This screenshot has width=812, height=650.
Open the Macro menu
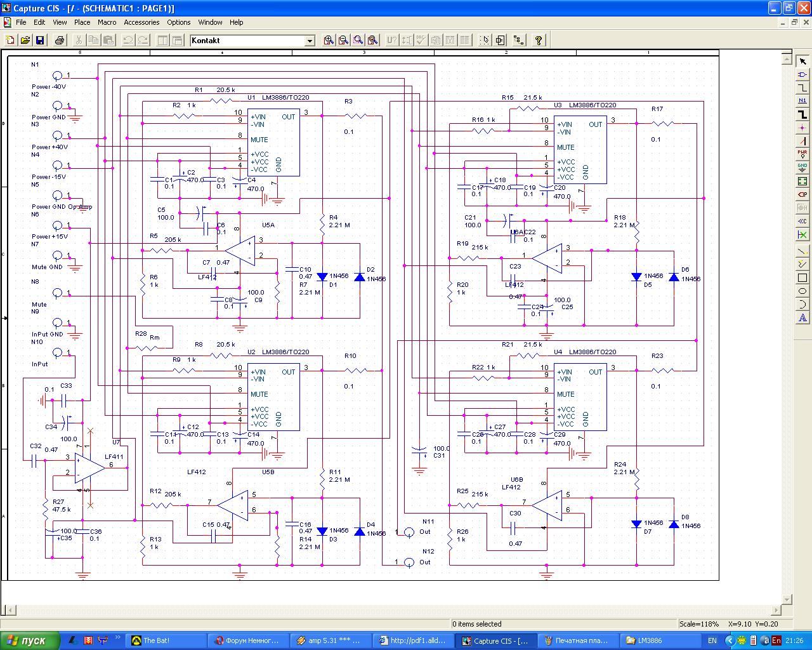click(107, 22)
